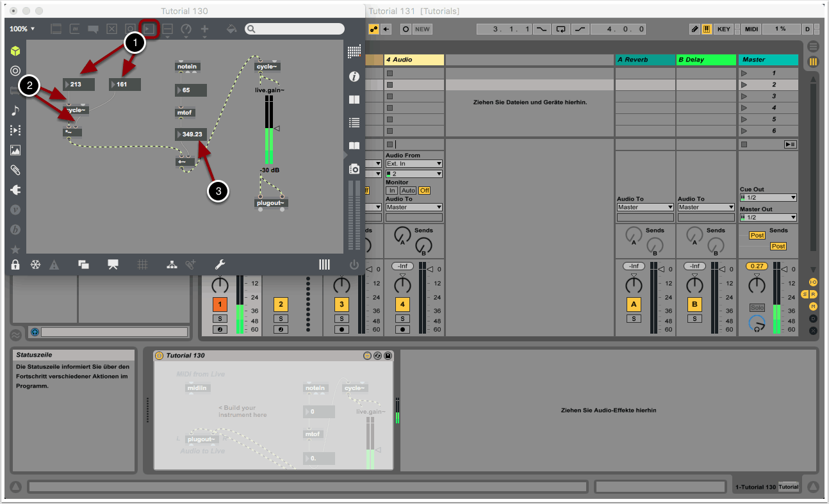Screen dimensions: 829x504
Task: Open the Max inspector info icon
Action: [354, 76]
